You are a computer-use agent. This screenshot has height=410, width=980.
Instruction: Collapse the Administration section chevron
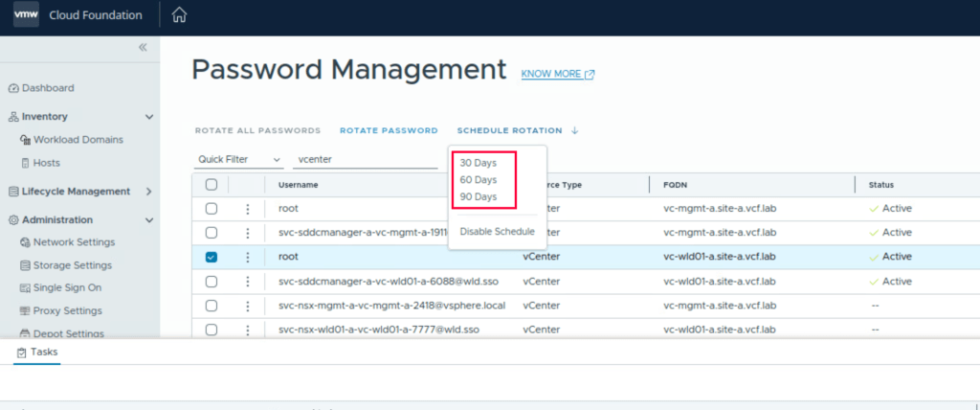pos(148,220)
